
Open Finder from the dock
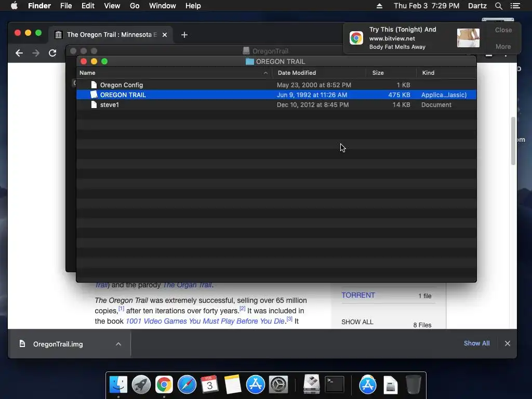118,384
